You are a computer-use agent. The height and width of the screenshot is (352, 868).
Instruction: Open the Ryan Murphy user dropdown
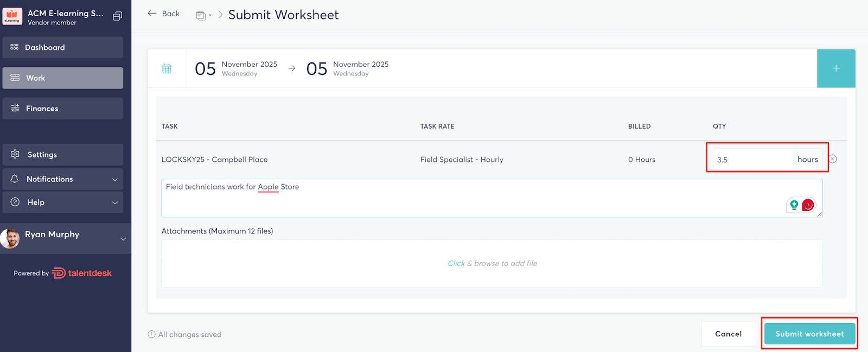click(123, 238)
